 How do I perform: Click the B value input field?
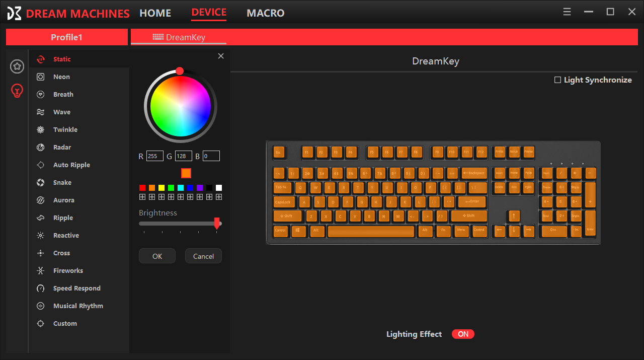click(x=211, y=156)
